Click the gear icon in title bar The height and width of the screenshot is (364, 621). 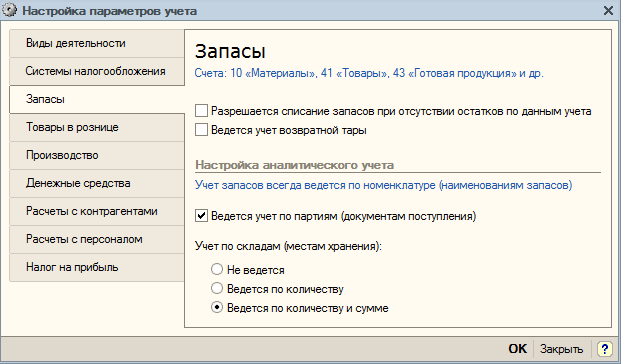click(10, 10)
